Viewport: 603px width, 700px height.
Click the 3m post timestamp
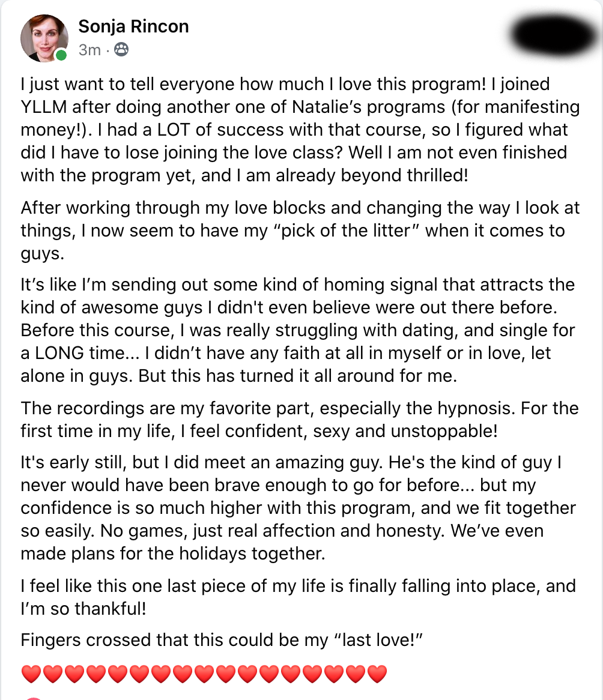89,50
